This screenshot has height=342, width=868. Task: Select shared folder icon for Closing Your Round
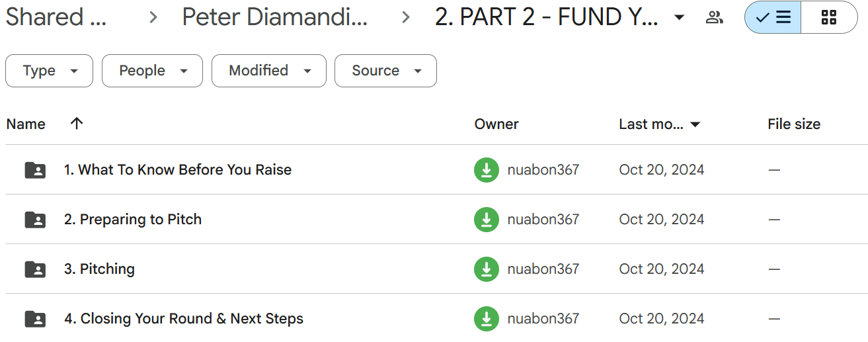(35, 319)
